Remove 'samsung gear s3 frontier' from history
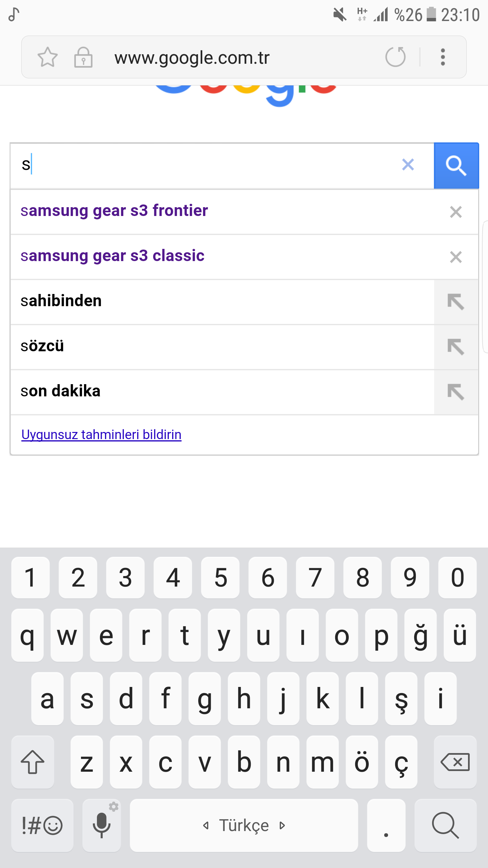The height and width of the screenshot is (868, 488). click(456, 212)
